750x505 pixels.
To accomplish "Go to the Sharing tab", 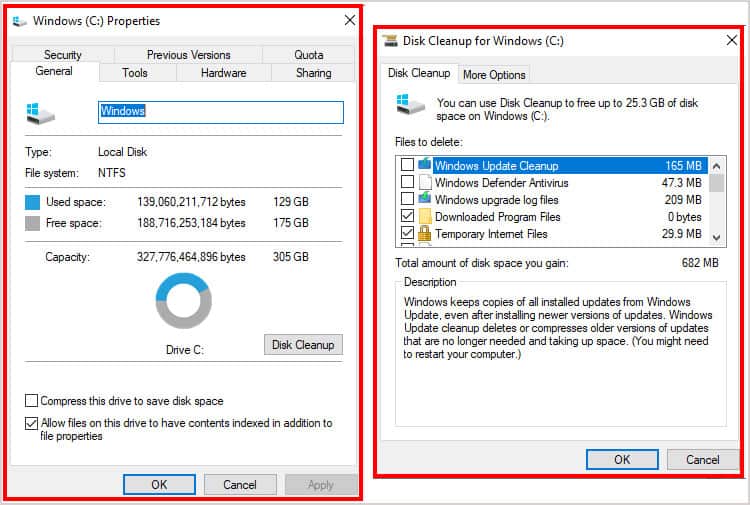I will coord(313,73).
